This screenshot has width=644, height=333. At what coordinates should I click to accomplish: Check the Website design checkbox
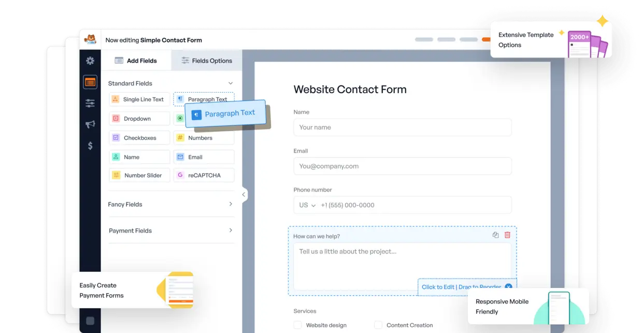coord(297,325)
